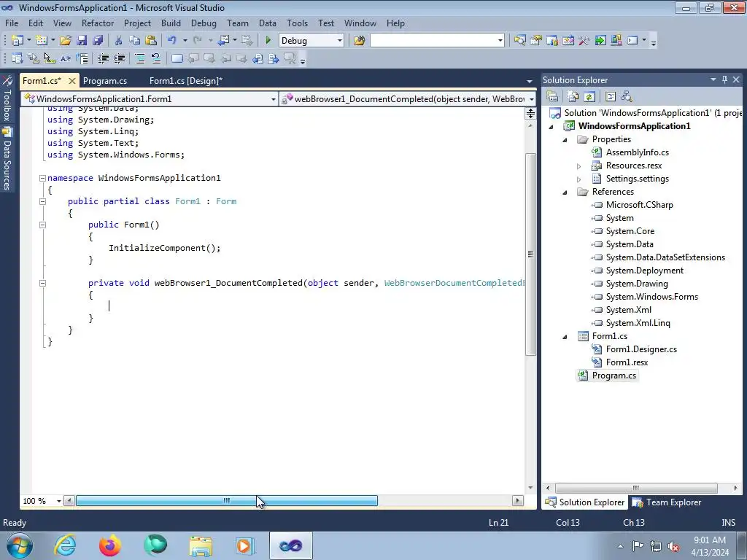Comment out the selected lines

pyautogui.click(x=140, y=58)
